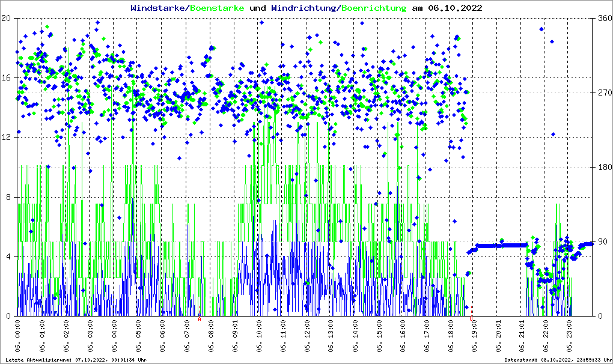Click the right axis value 180
Viewport: 613px width, 364px height.
point(605,168)
